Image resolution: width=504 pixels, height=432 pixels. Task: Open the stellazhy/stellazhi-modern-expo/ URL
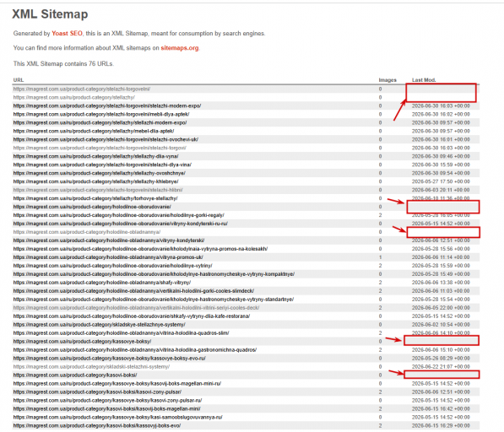[x=100, y=122]
